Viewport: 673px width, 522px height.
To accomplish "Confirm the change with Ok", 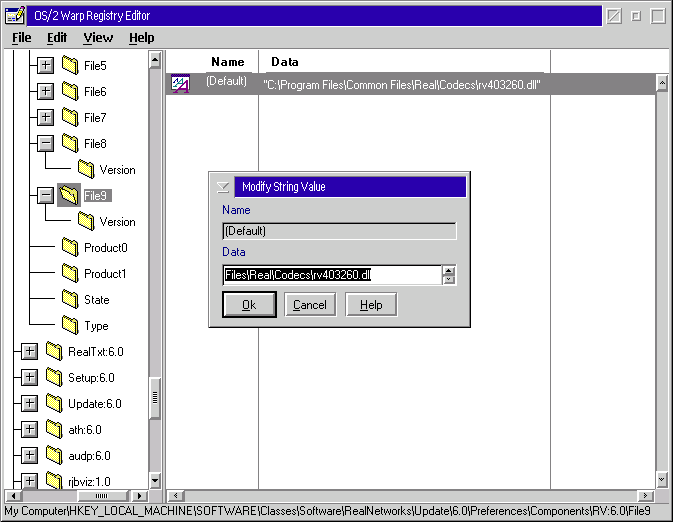I will [249, 305].
